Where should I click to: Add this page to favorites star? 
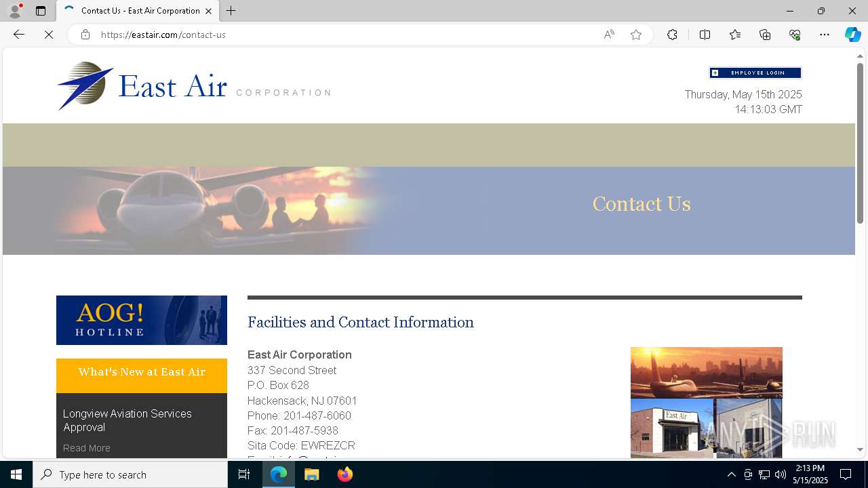coord(636,35)
